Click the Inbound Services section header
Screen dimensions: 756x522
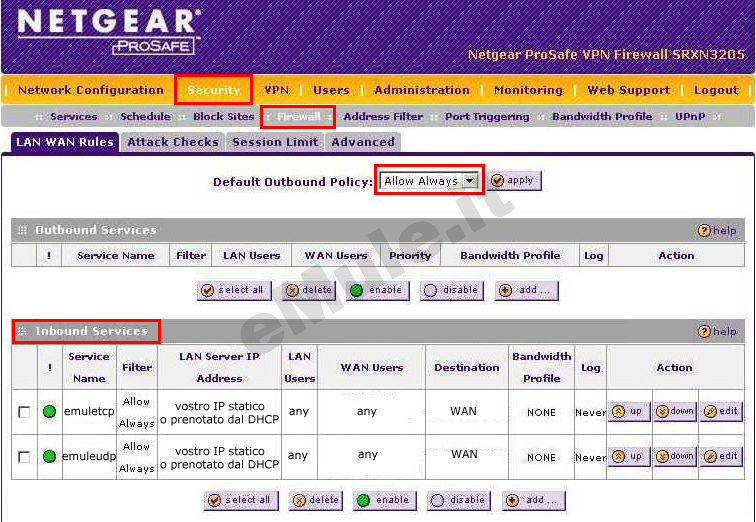tap(91, 331)
